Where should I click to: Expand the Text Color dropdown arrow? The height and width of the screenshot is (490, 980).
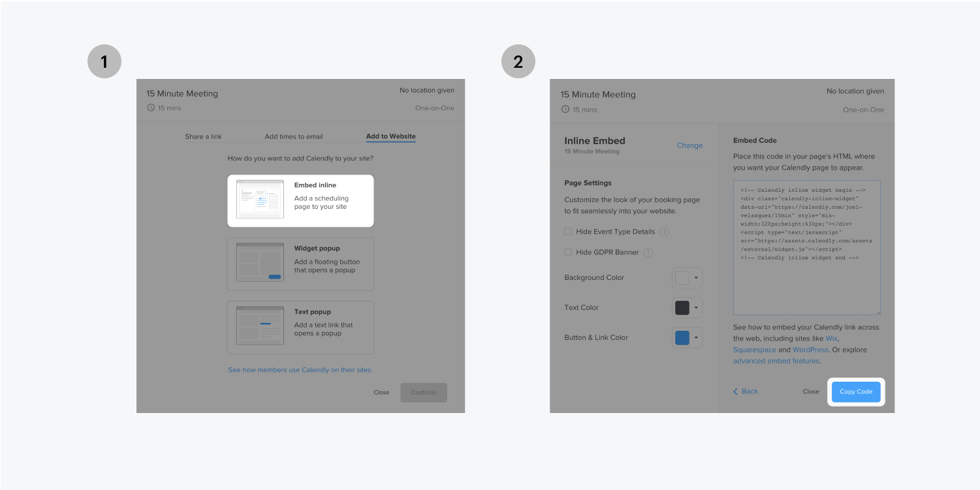696,308
